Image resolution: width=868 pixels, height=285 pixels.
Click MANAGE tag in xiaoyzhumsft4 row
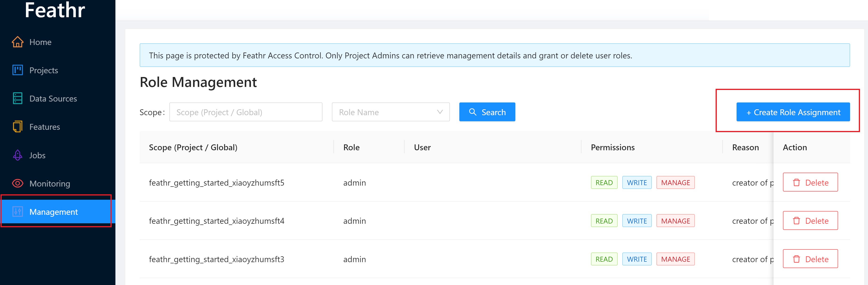pos(675,221)
